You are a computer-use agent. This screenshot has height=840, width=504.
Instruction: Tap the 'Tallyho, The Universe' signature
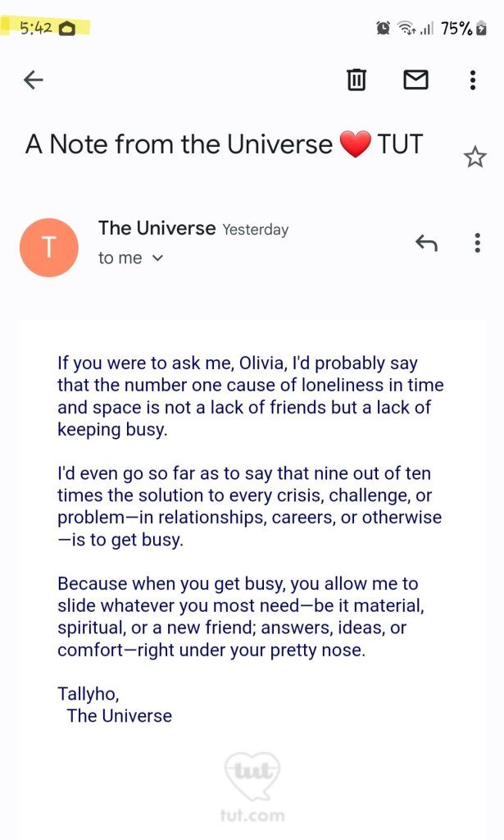(115, 705)
